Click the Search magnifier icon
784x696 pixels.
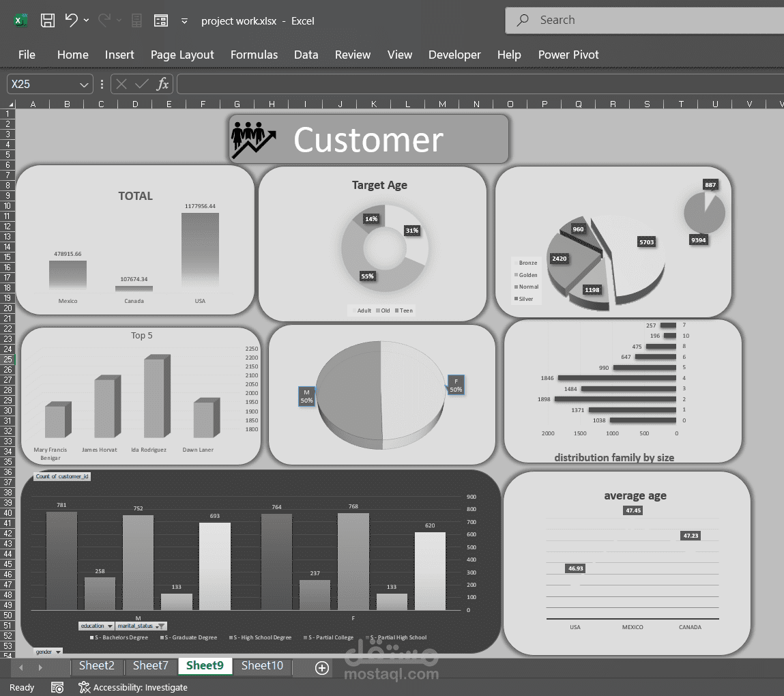coord(523,20)
